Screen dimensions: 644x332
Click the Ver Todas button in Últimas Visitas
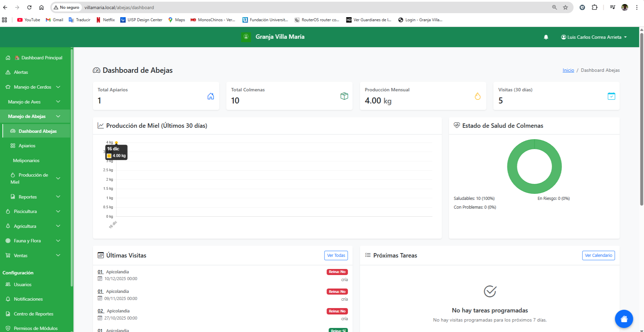point(336,255)
